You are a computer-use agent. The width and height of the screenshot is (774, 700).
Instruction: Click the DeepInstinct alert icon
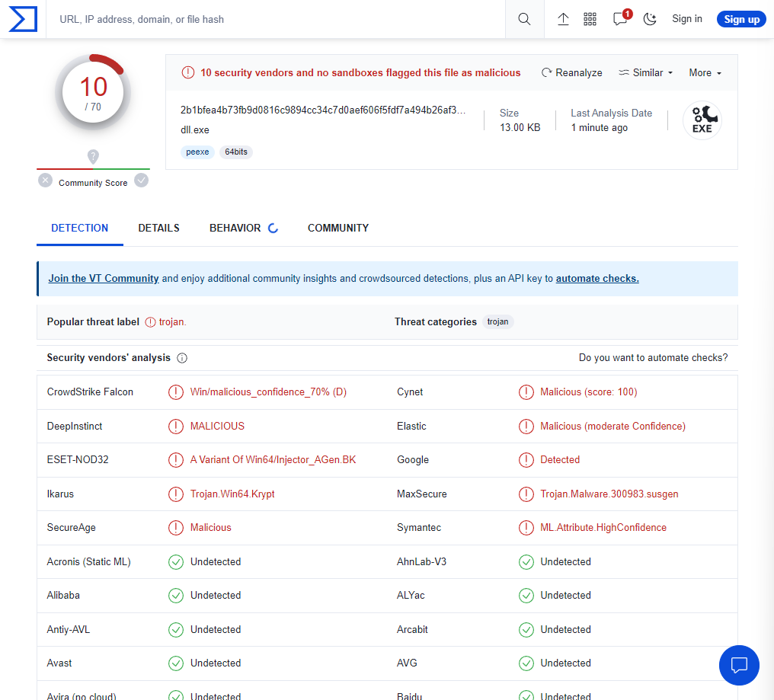(176, 426)
